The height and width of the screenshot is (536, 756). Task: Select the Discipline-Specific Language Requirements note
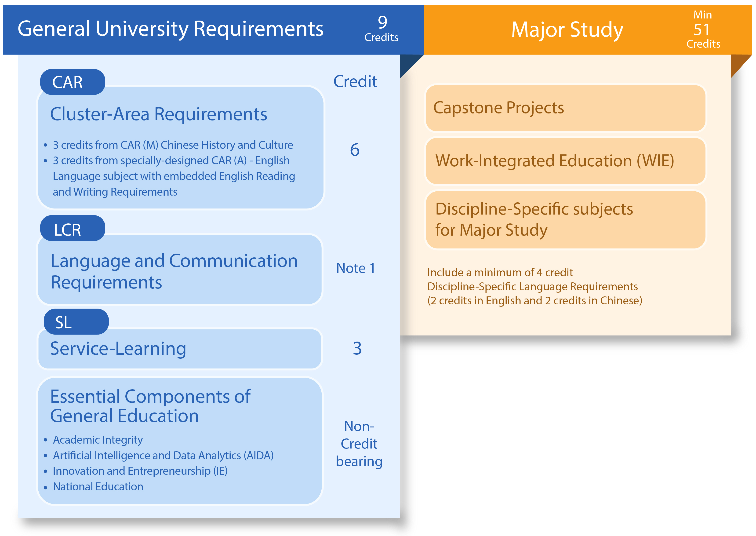click(x=534, y=286)
